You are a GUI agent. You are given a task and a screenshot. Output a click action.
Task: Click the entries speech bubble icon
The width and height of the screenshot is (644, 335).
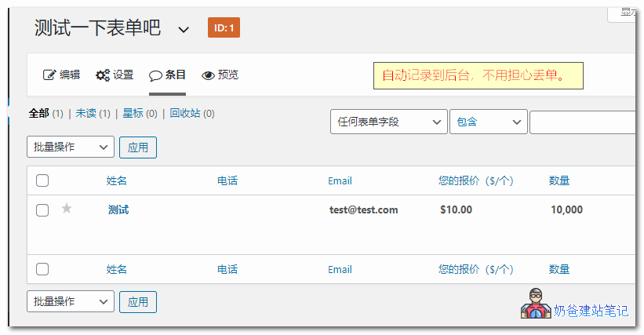[x=155, y=75]
